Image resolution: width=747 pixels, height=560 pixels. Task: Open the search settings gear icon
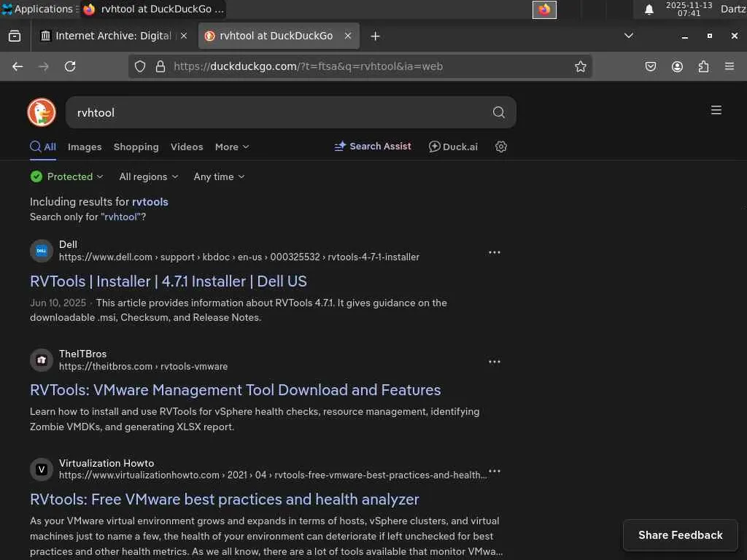pyautogui.click(x=500, y=147)
